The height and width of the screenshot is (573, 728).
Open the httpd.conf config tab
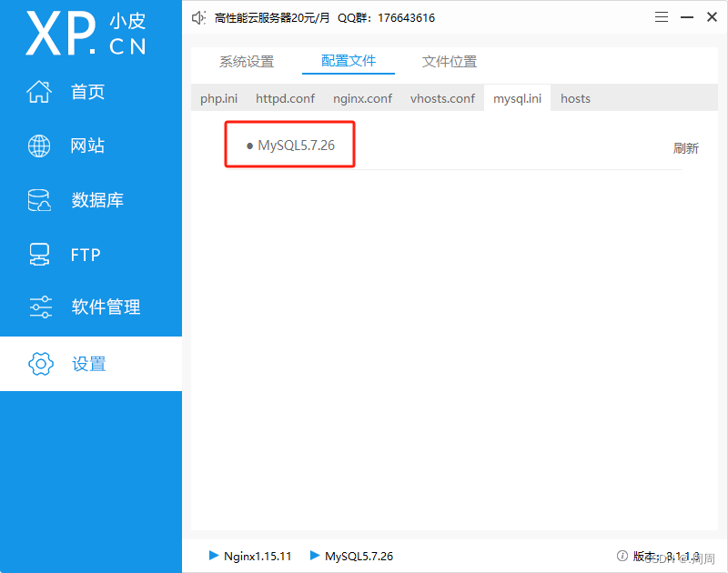(x=285, y=98)
